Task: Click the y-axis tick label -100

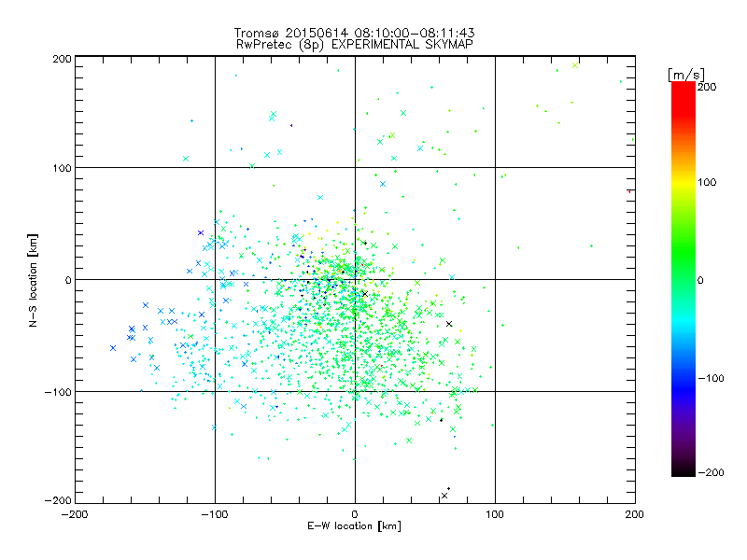Action: 58,392
